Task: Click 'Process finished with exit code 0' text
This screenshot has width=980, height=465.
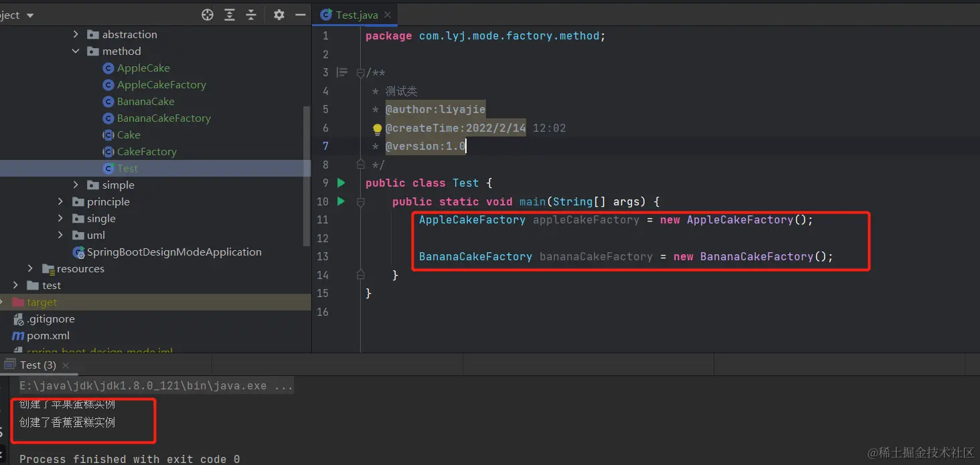Action: 129,458
